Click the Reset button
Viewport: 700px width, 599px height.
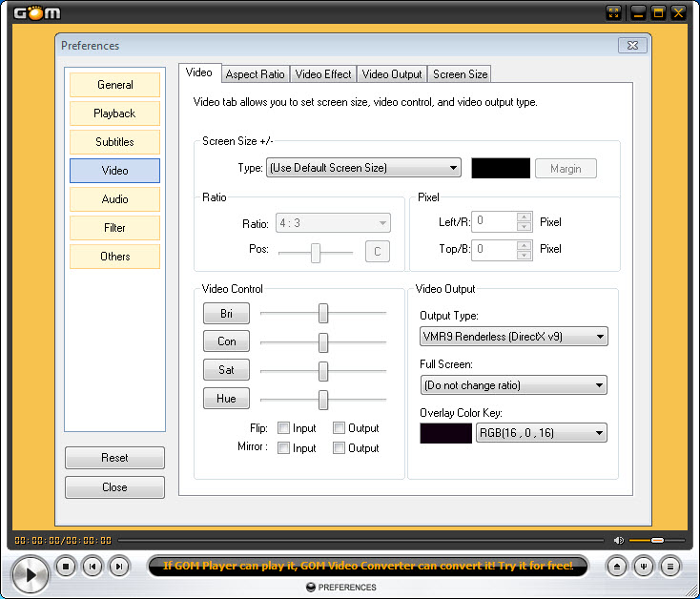coord(114,458)
